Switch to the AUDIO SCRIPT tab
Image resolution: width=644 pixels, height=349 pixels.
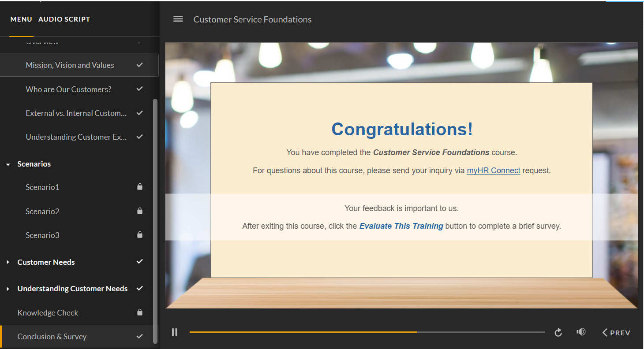click(x=64, y=19)
